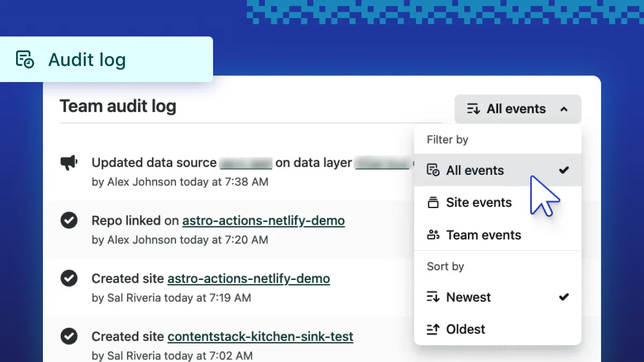Click the people icon next to Team events
The image size is (644, 362).
[433, 235]
